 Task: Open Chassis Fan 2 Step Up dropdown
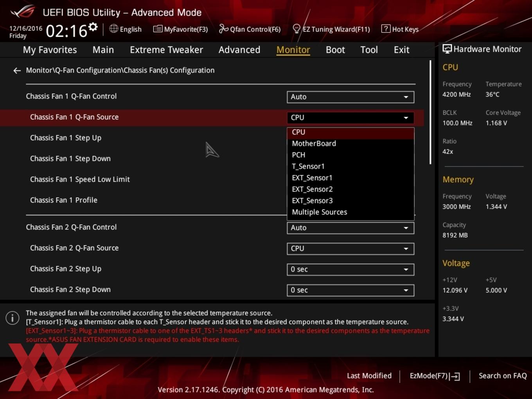tap(350, 270)
